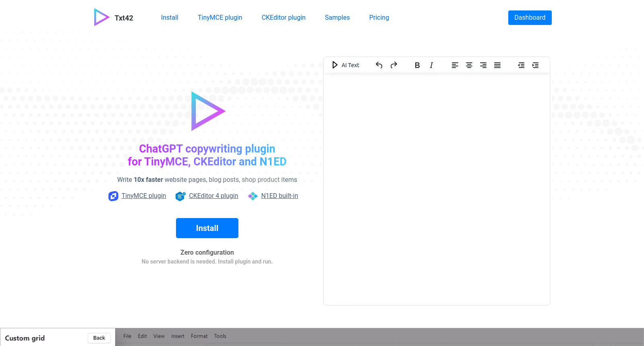Open the Tools menu at bottom
The width and height of the screenshot is (644, 346).
[x=220, y=336]
